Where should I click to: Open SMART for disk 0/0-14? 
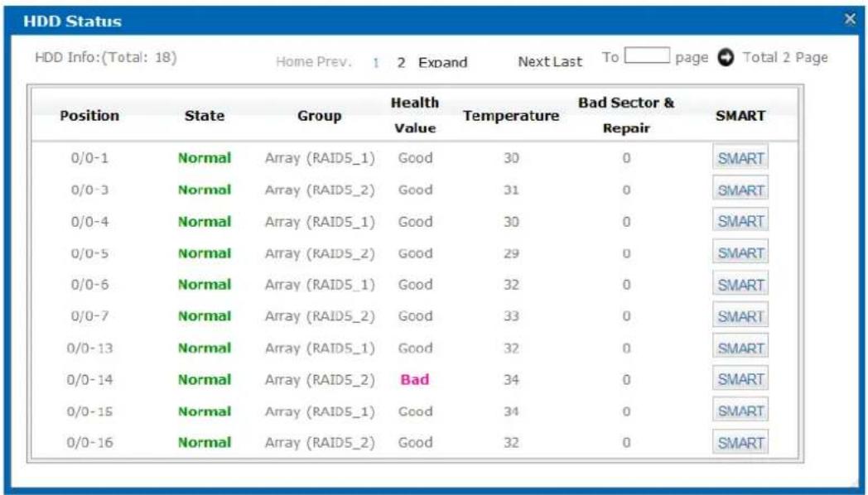tap(740, 379)
